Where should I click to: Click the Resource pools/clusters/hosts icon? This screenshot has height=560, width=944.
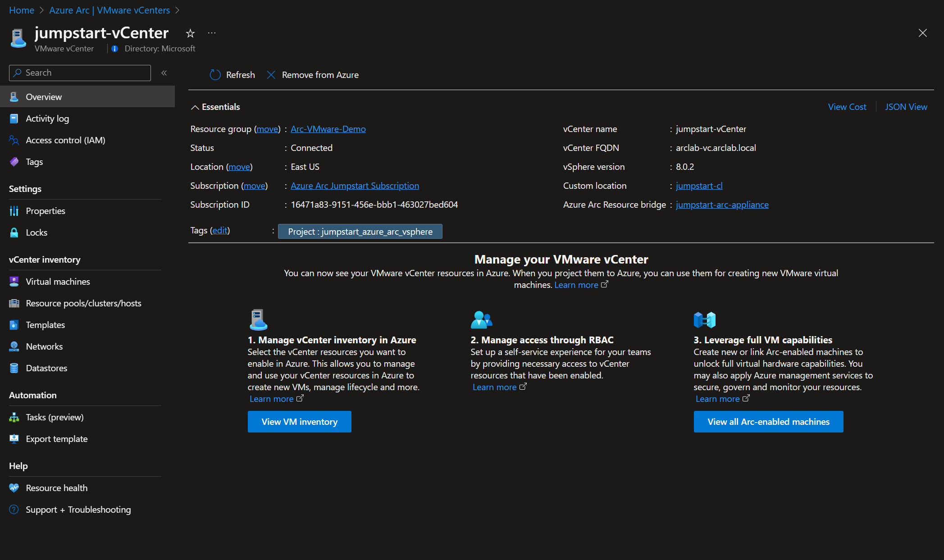pos(14,303)
